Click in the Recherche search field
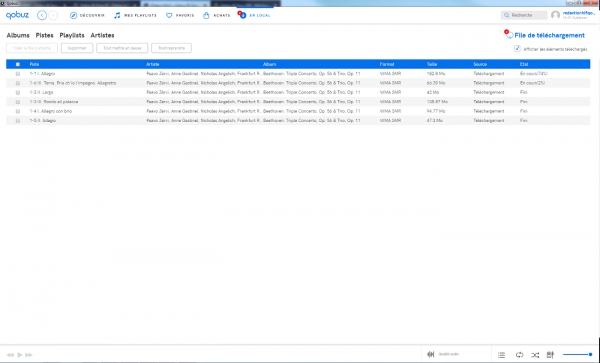Screen dimensions: 600x363 point(524,15)
